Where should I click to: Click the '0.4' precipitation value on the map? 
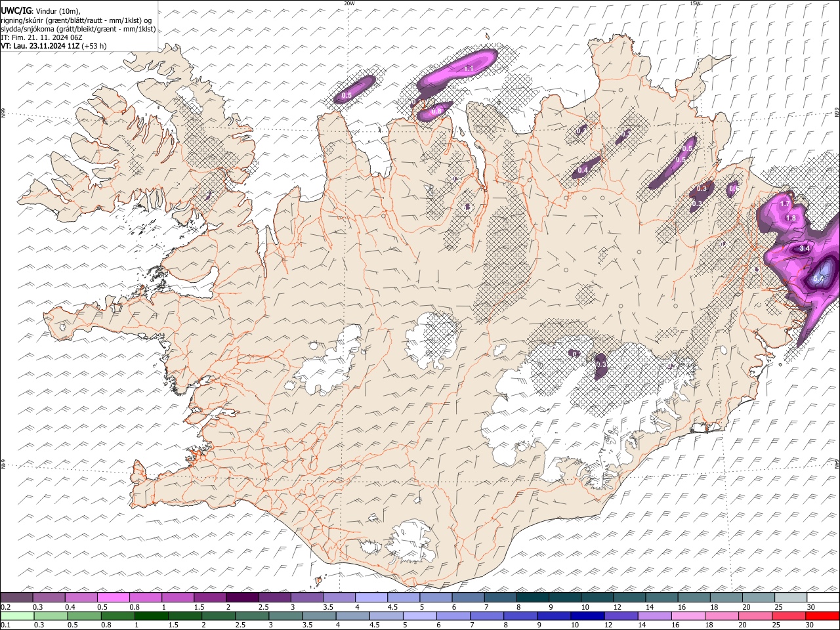(582, 170)
